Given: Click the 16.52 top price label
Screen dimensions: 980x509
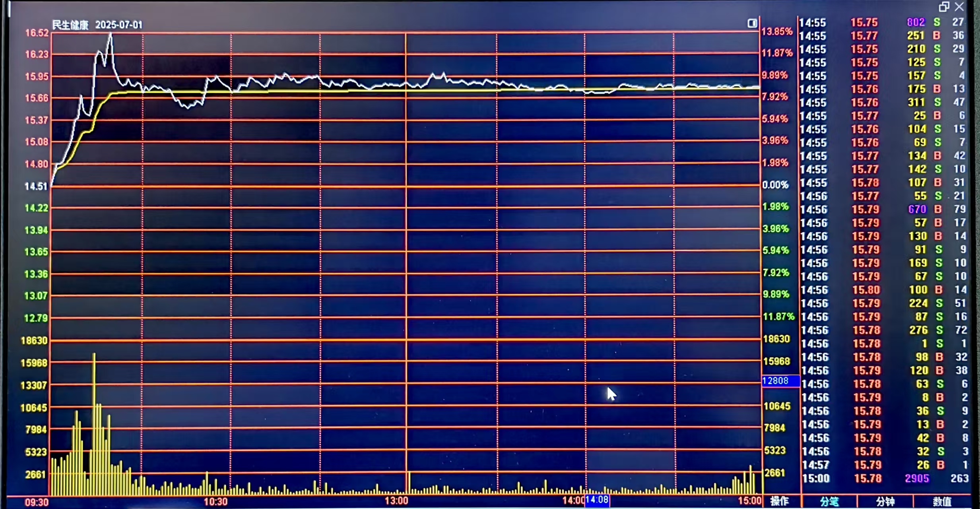Looking at the screenshot, I should pyautogui.click(x=37, y=33).
